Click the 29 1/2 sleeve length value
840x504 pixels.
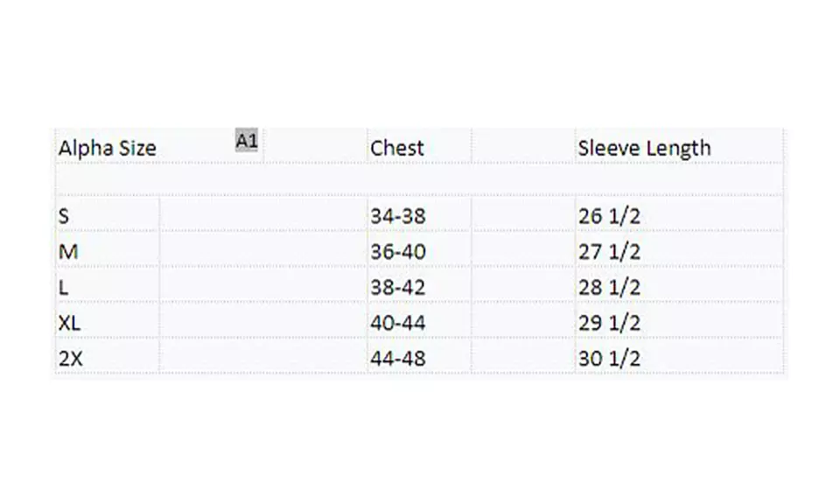coord(609,323)
